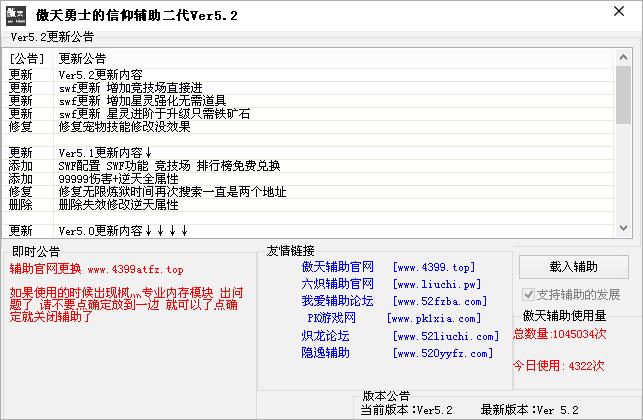Select the 99999伤害+逆天全属性 row
643x420 pixels.
tap(118, 178)
